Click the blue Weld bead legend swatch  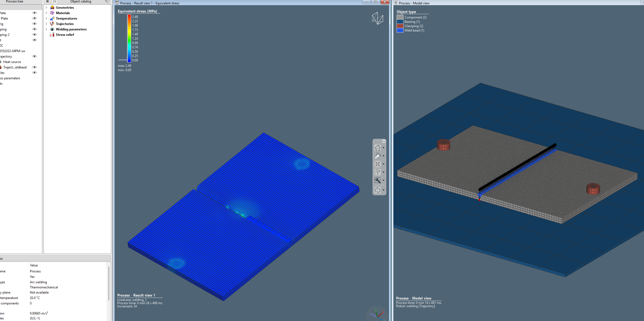[400, 30]
